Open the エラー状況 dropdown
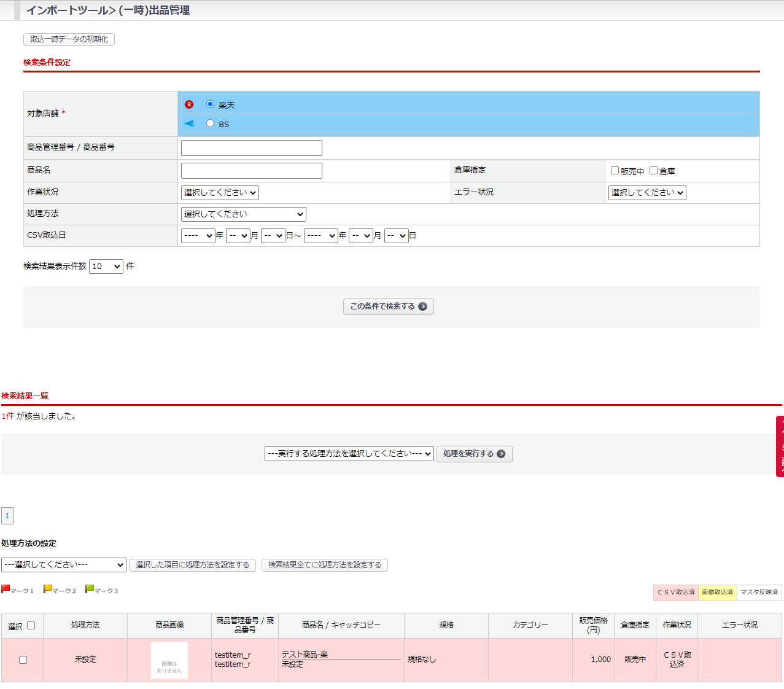The image size is (784, 689). [647, 193]
